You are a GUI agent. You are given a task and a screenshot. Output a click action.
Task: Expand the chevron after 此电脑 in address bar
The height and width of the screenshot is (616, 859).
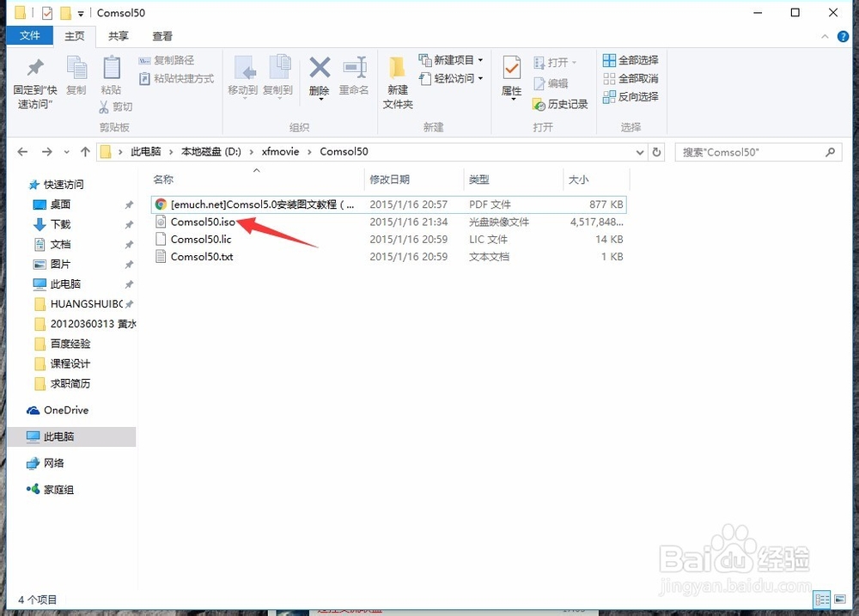tap(171, 152)
